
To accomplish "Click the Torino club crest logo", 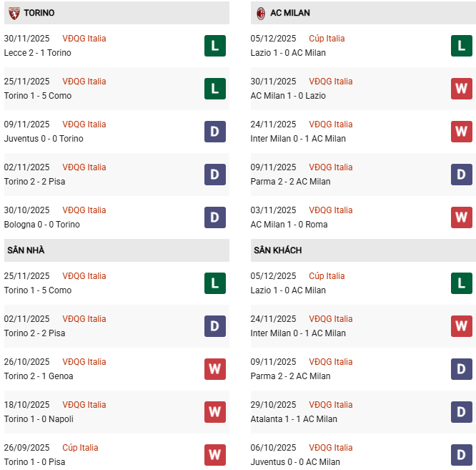I will point(14,13).
